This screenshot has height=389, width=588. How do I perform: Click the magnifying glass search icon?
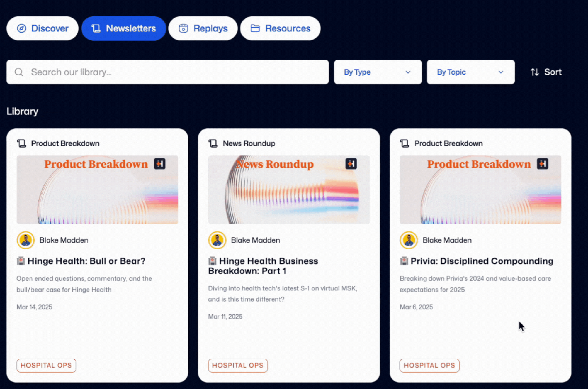click(x=19, y=72)
